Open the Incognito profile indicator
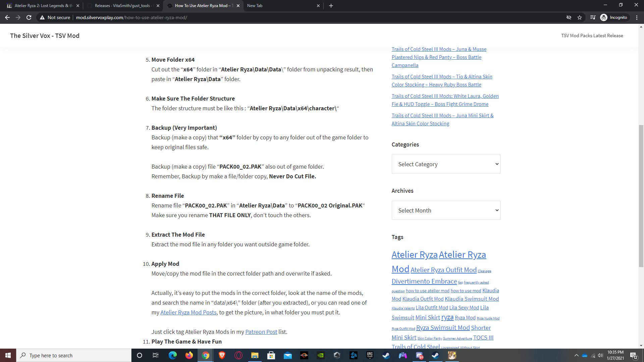Screen dimensions: 644x362 (614, 17)
